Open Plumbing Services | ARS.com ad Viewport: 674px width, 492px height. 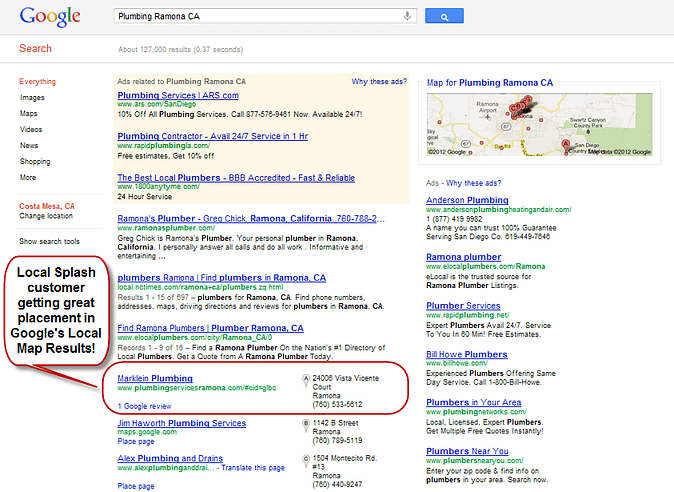point(178,95)
